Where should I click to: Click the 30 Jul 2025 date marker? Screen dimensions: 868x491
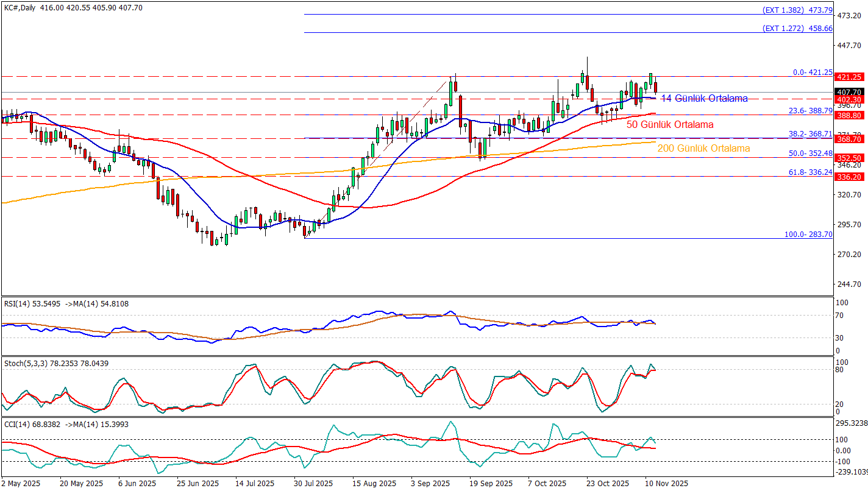pyautogui.click(x=313, y=483)
